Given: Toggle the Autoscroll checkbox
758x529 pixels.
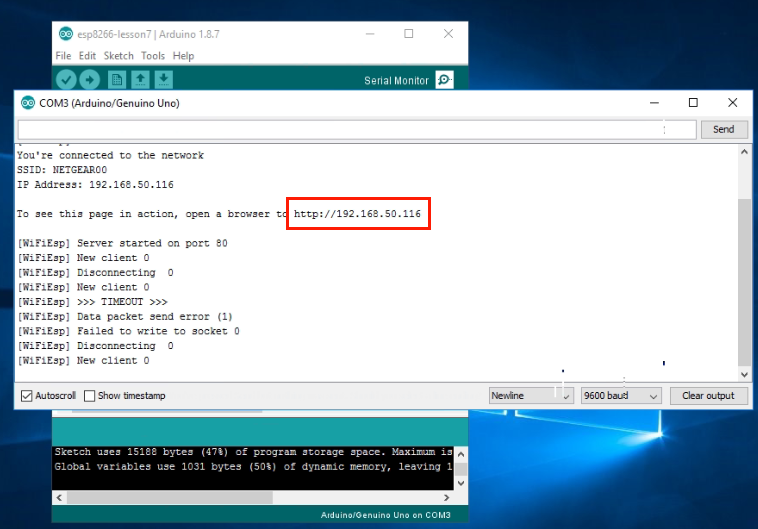Looking at the screenshot, I should [x=27, y=396].
